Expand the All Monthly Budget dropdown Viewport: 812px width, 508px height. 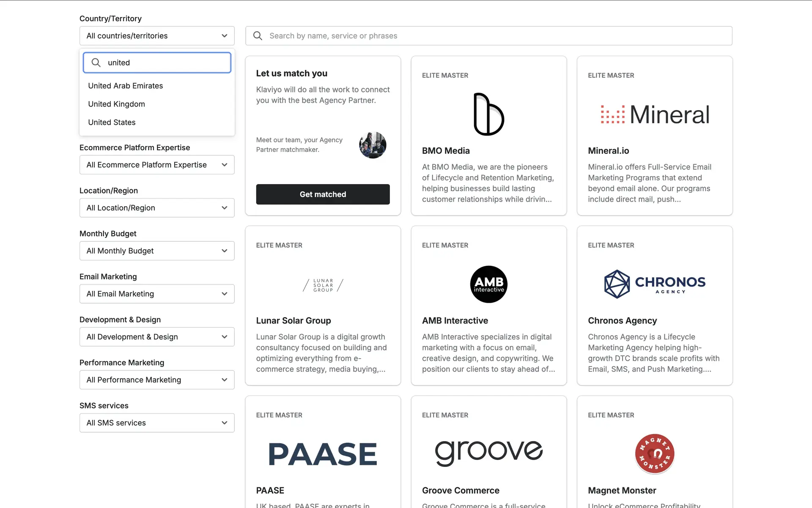(x=157, y=251)
